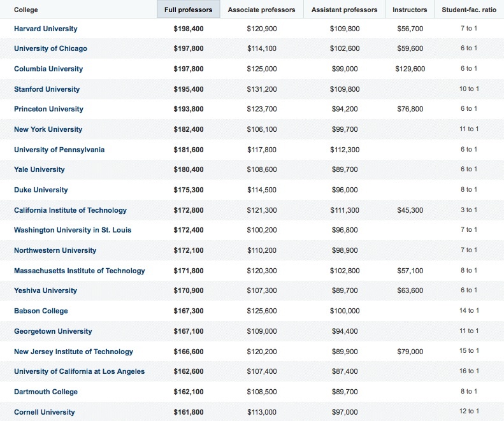
Task: Click the Assistant professors column header
Action: [344, 10]
